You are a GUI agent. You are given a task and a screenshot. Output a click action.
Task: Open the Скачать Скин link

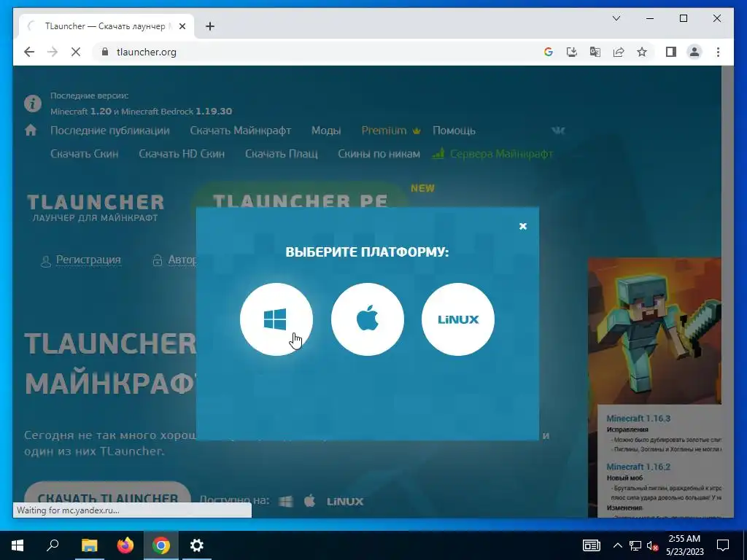click(x=85, y=154)
